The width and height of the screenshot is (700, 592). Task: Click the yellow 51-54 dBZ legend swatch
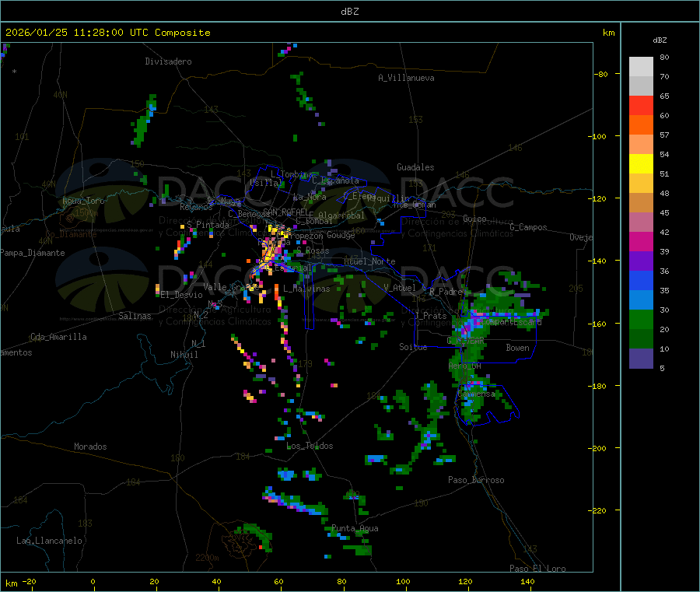tap(641, 164)
